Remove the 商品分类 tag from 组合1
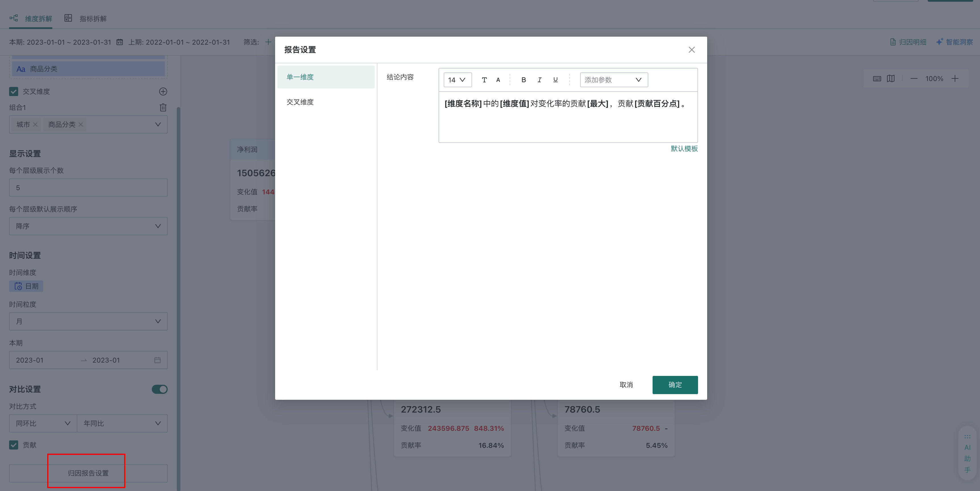Viewport: 980px width, 491px height. click(x=81, y=124)
